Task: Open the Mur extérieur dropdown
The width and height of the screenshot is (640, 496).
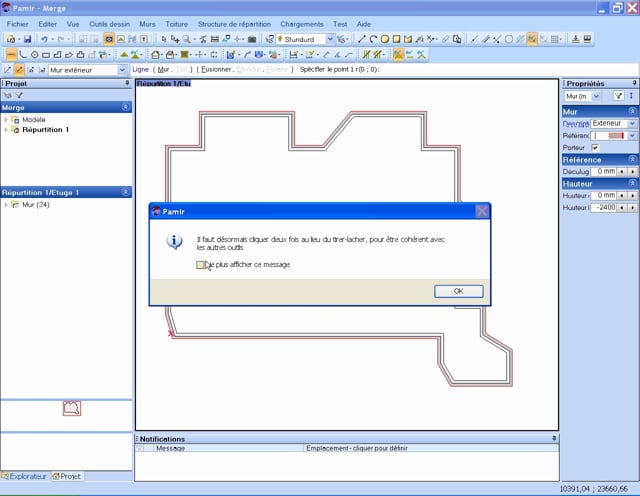Action: coord(122,70)
